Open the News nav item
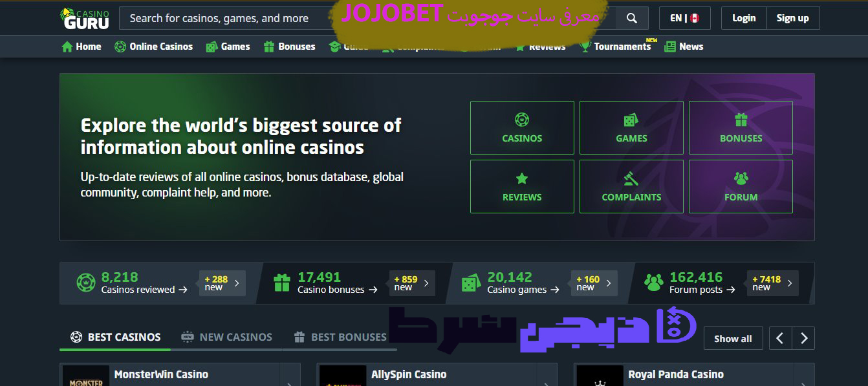 684,47
